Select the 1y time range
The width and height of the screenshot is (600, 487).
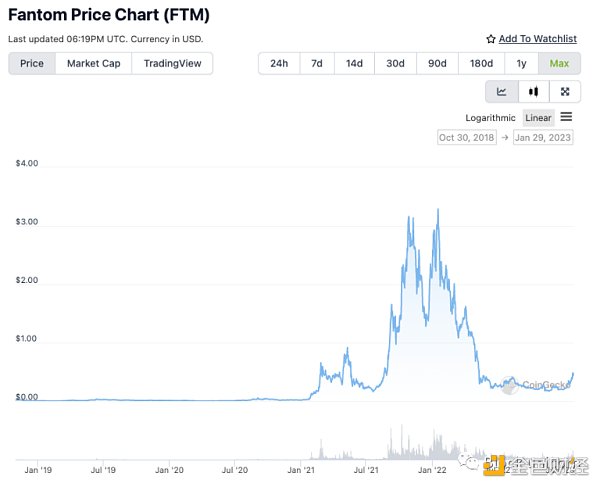tap(521, 64)
